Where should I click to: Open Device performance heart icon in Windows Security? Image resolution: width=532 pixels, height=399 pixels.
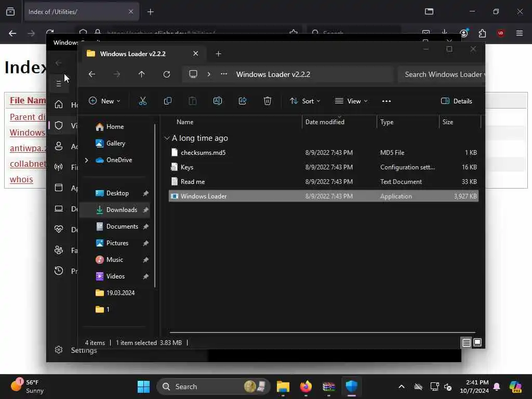click(59, 229)
